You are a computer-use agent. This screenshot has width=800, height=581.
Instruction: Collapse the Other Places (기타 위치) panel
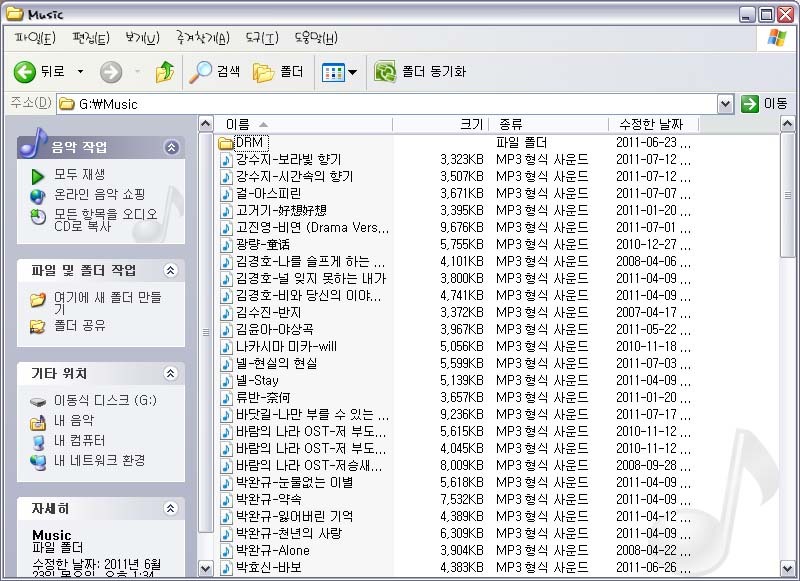point(171,373)
